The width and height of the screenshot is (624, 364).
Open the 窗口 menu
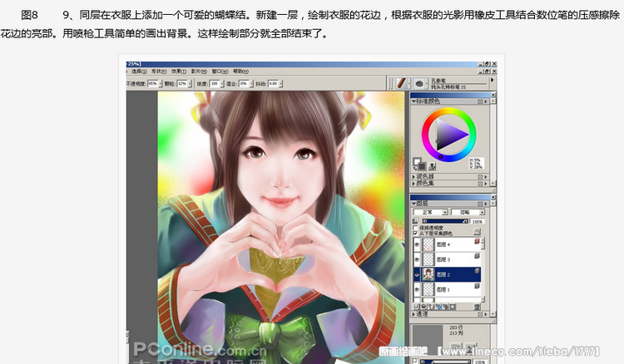point(220,71)
